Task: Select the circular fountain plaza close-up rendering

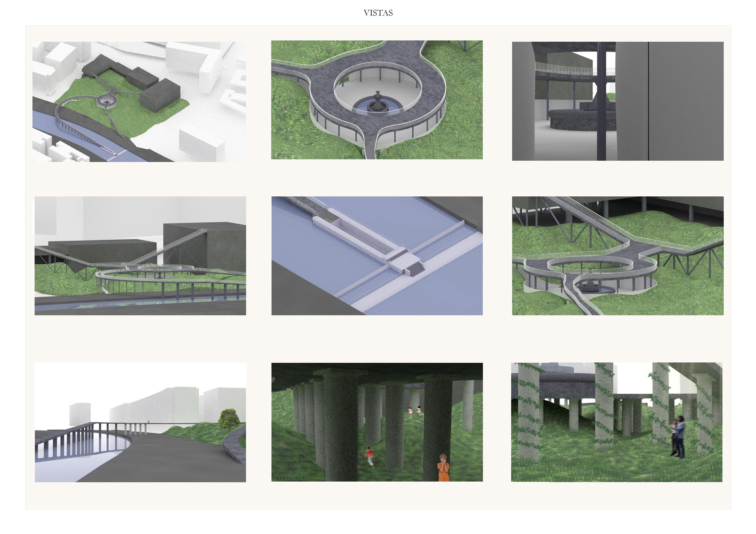Action: pos(377,100)
